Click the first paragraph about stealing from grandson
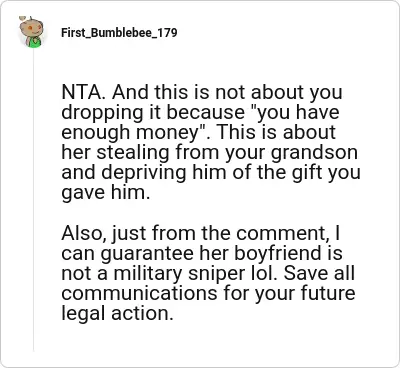Screen dimensions: 400x368 click(x=211, y=142)
